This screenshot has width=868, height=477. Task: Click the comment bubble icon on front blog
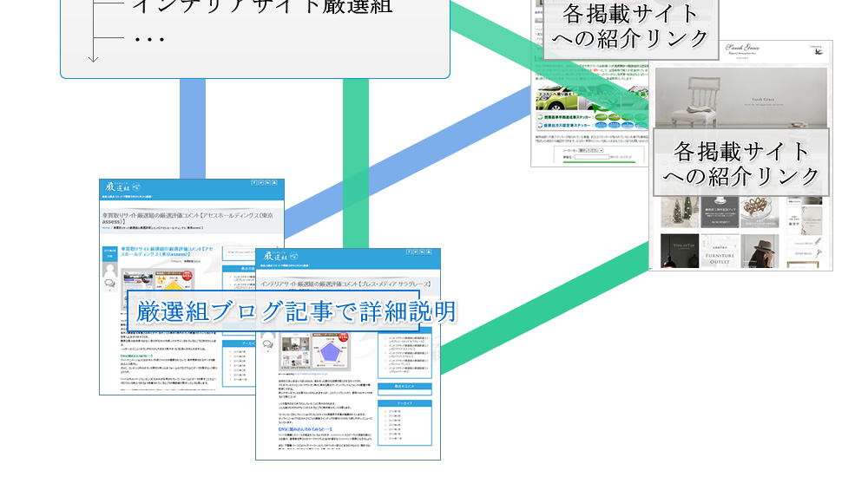pos(267,344)
